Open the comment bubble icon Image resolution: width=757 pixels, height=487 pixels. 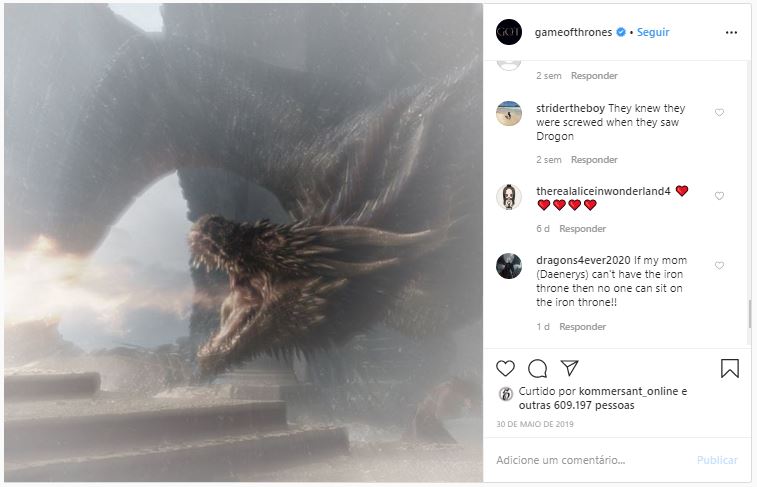coord(537,368)
